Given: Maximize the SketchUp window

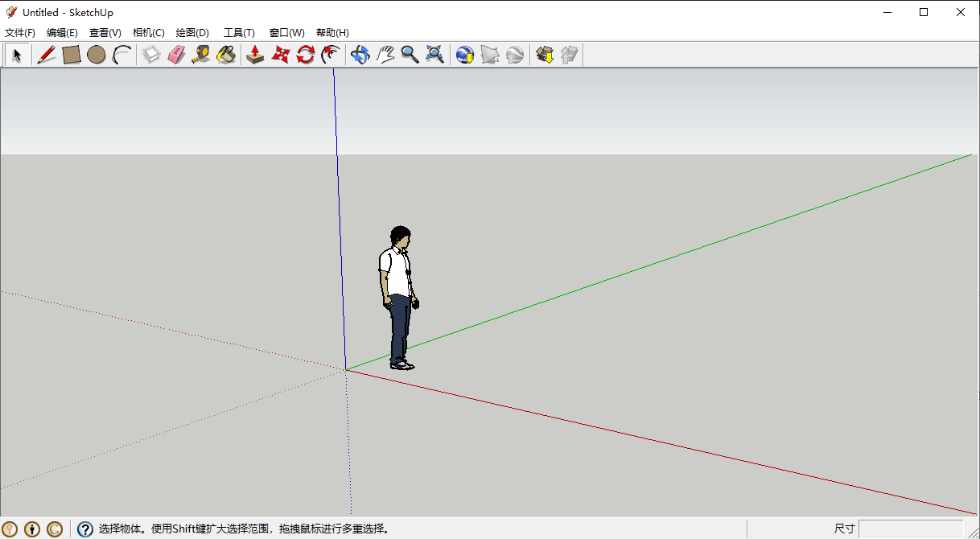Looking at the screenshot, I should pos(924,12).
